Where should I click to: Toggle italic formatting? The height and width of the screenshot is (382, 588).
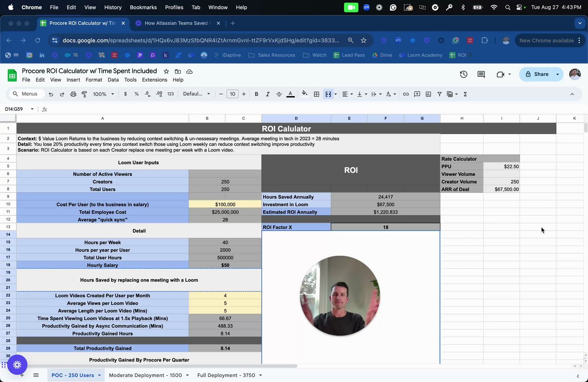point(267,94)
